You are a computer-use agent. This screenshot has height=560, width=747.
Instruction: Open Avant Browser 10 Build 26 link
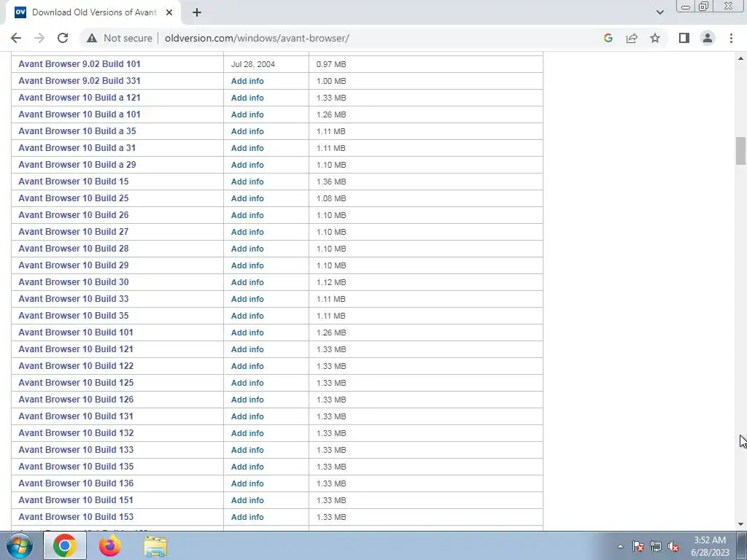(74, 215)
